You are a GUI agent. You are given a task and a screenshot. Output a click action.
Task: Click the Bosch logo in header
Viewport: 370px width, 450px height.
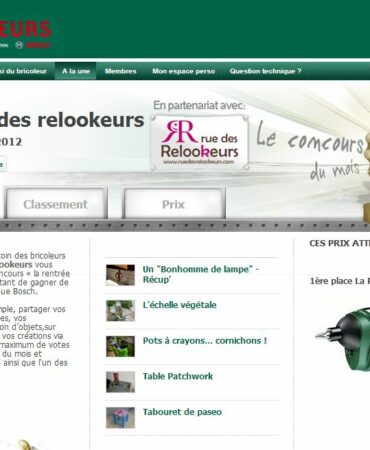click(33, 45)
